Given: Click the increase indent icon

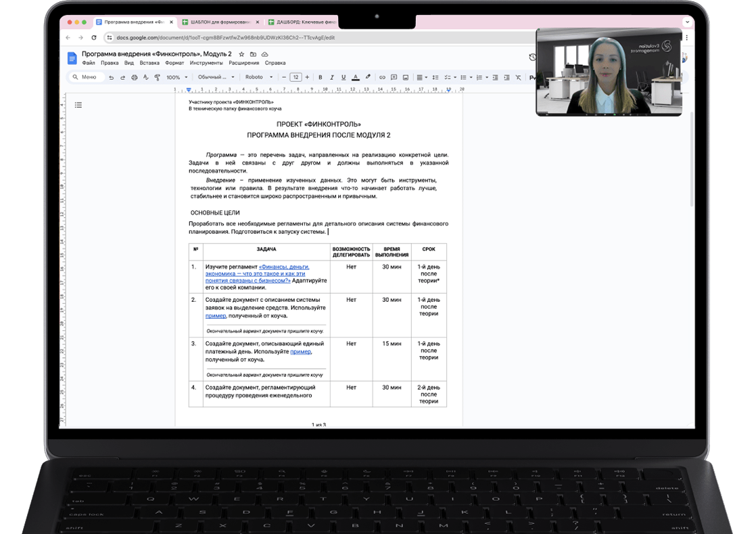Looking at the screenshot, I should (x=506, y=77).
